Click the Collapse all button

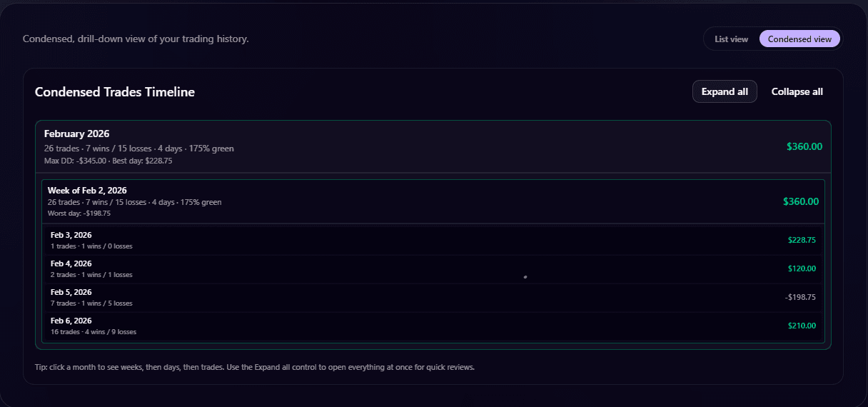click(x=797, y=92)
